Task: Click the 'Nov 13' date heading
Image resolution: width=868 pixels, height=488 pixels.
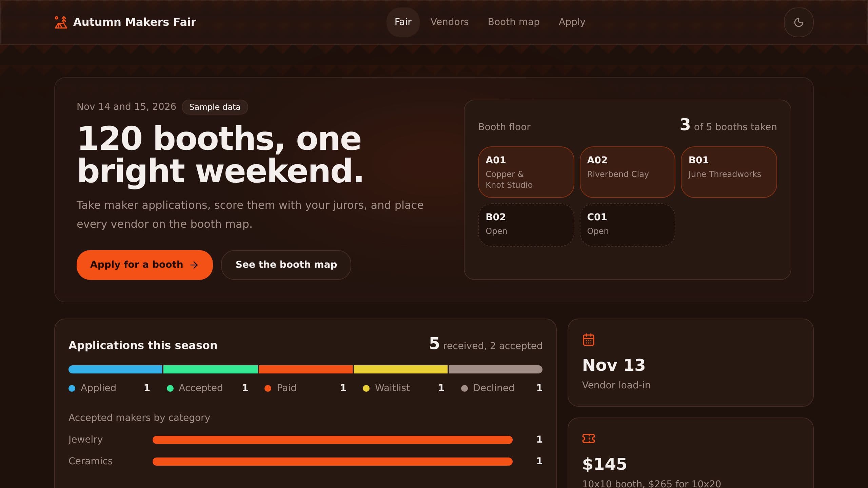Action: (x=614, y=365)
